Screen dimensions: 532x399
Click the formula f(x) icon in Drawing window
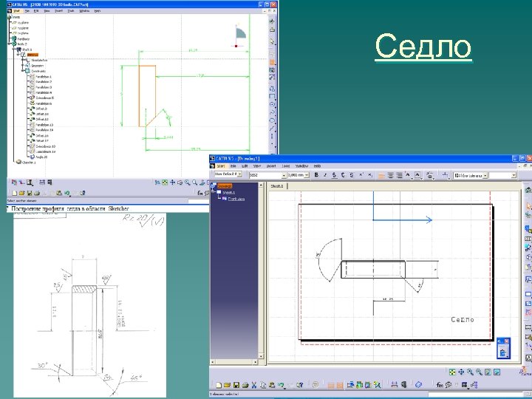coord(440,385)
